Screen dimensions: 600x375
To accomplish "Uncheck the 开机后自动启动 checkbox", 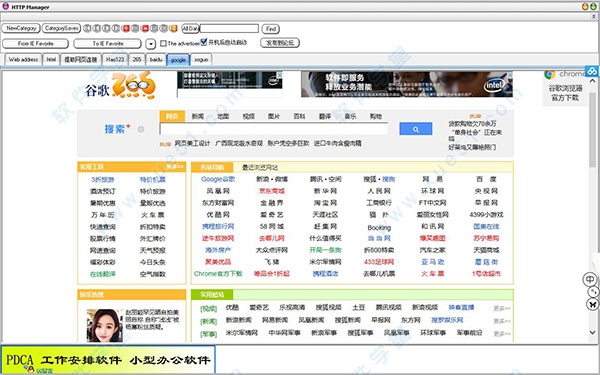I will tap(204, 42).
